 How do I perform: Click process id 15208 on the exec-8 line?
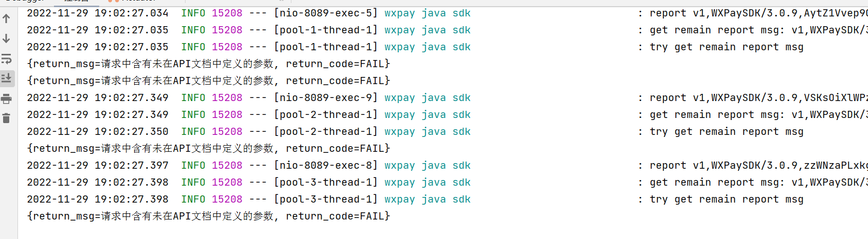[227, 166]
